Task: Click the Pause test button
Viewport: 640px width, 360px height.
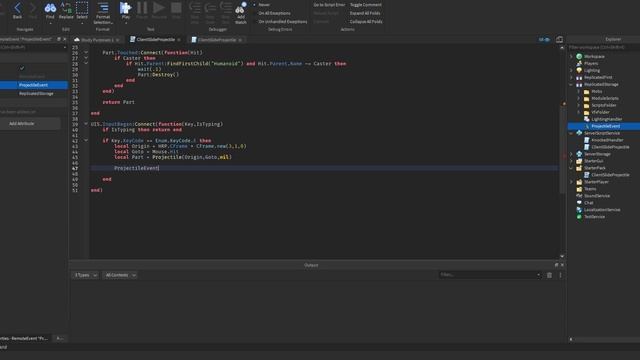Action: point(142,10)
